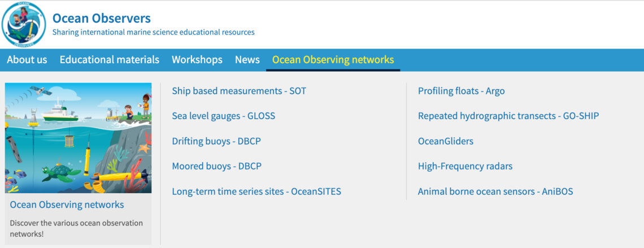Screen dimensions: 644x248
Task: Go to the News menu item
Action: [247, 59]
